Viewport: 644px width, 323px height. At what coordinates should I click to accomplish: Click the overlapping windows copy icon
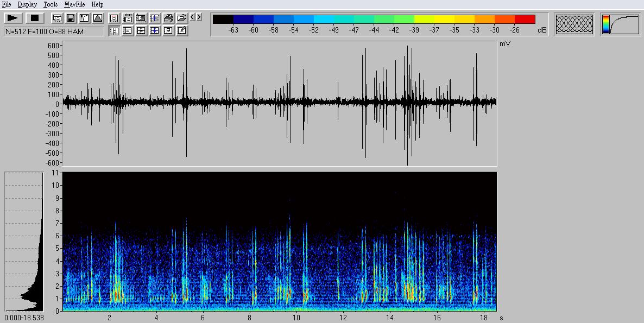[x=57, y=18]
